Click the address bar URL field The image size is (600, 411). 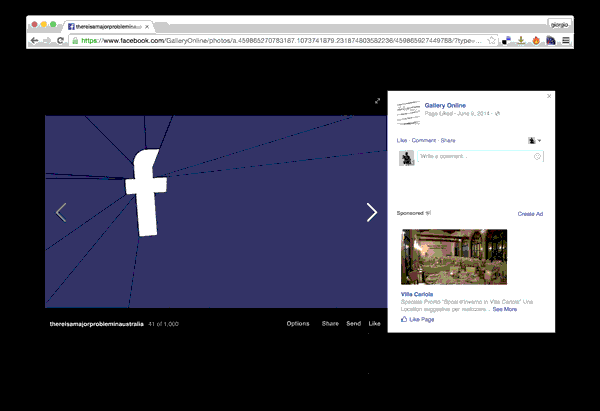(x=281, y=41)
